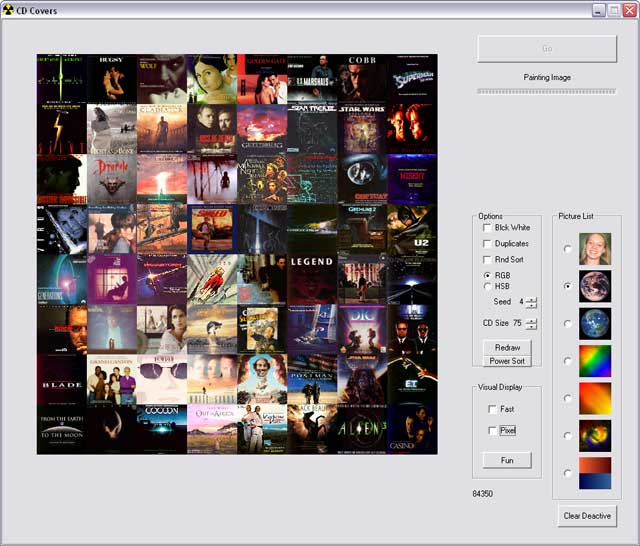
Task: Select radio button beside the orange gradient
Action: [567, 398]
